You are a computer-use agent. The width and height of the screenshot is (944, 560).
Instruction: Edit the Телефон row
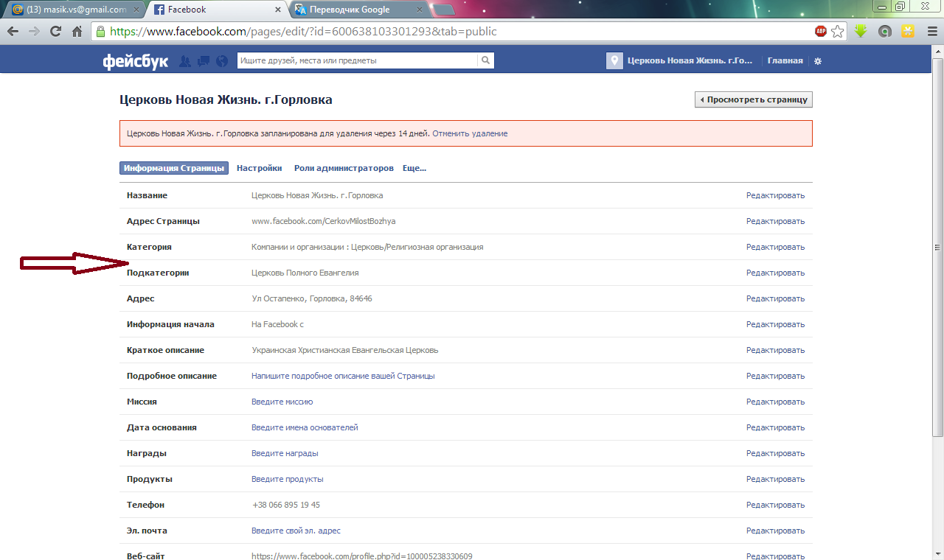pos(775,505)
